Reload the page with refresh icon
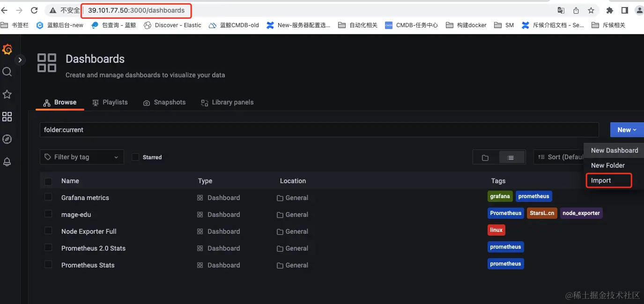Image resolution: width=644 pixels, height=304 pixels. [x=34, y=10]
